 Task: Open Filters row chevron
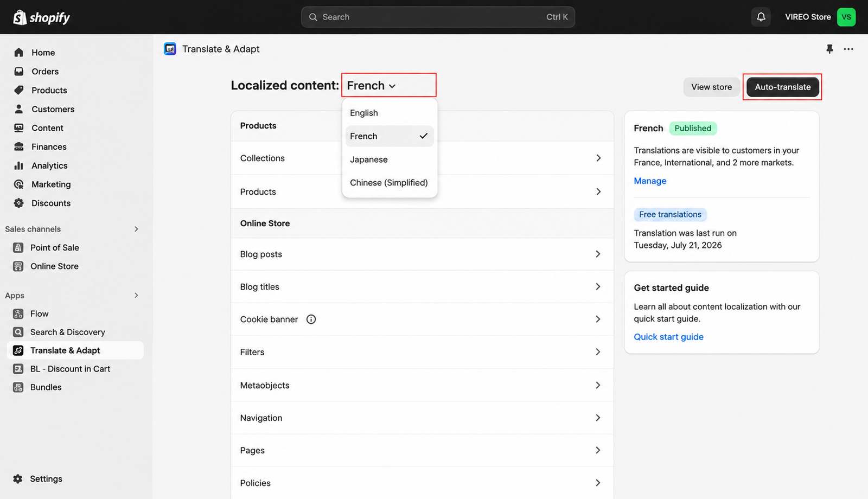click(x=598, y=352)
